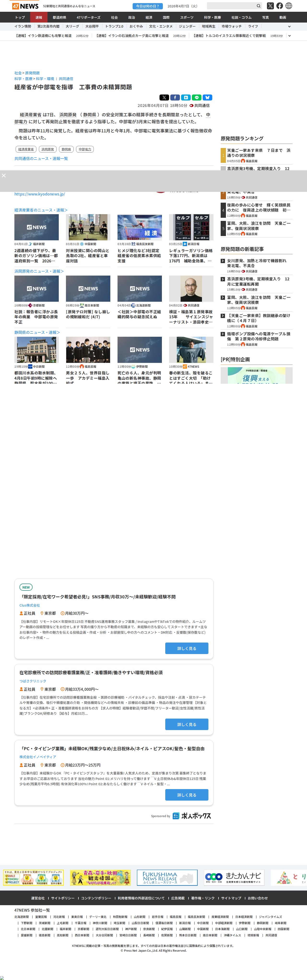Open the 47リポーターズ nav menu
Viewport: 307px width, 980px height.
pyautogui.click(x=88, y=18)
